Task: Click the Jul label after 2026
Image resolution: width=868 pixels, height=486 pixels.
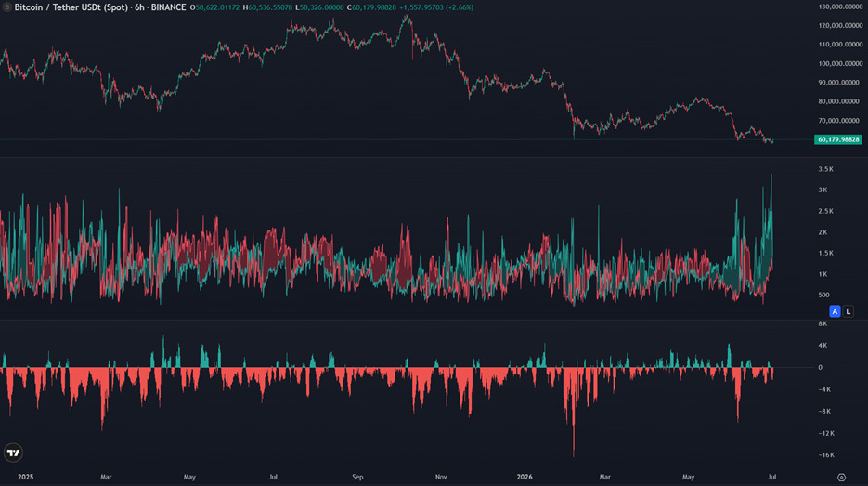Action: click(771, 477)
